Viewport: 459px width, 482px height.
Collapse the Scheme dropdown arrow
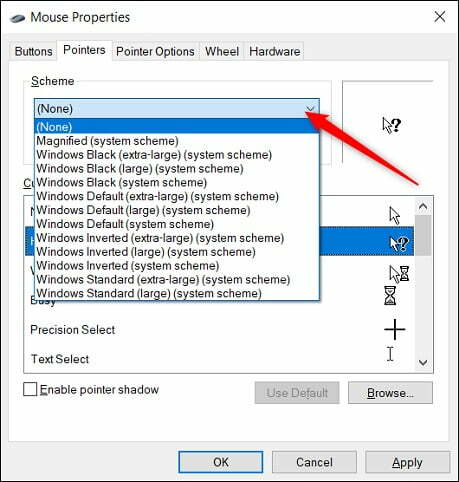311,109
